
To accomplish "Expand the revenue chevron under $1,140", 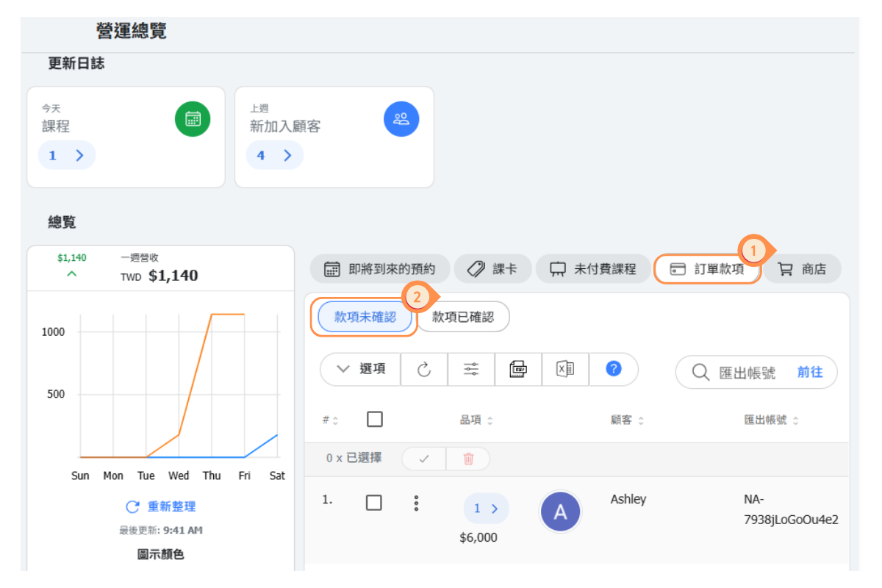I will (72, 274).
